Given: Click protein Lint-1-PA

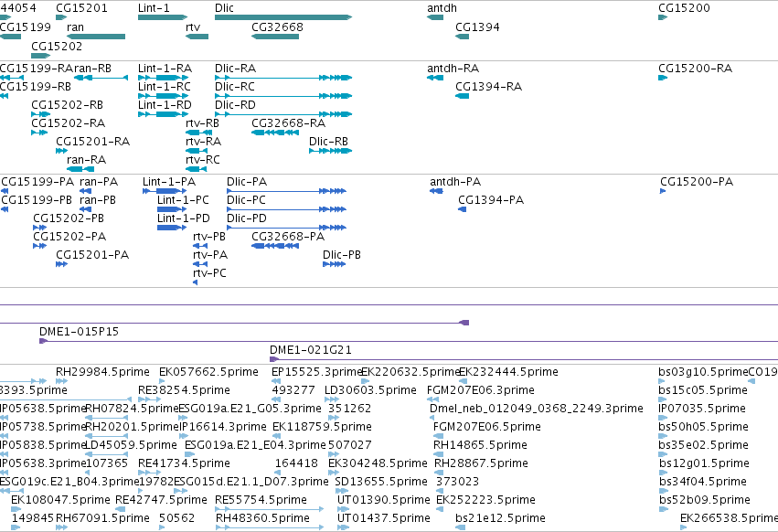Looking at the screenshot, I should tap(165, 191).
